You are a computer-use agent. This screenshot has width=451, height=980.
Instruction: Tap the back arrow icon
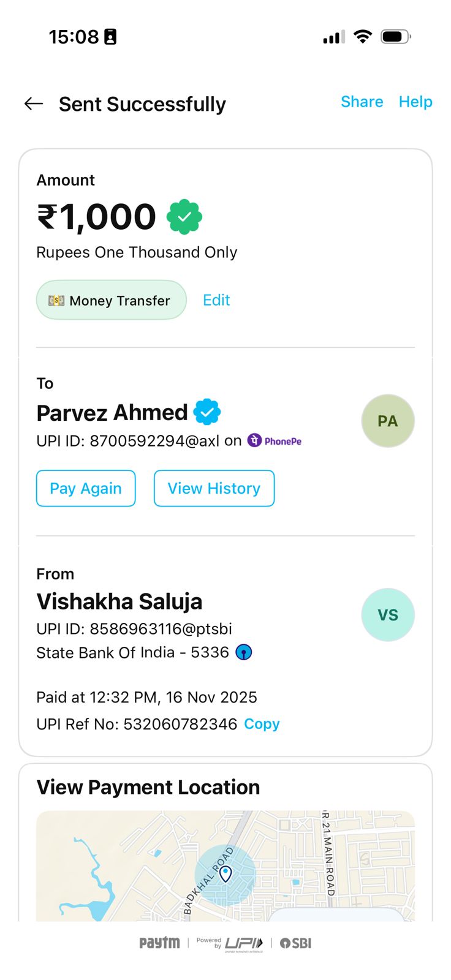click(34, 104)
